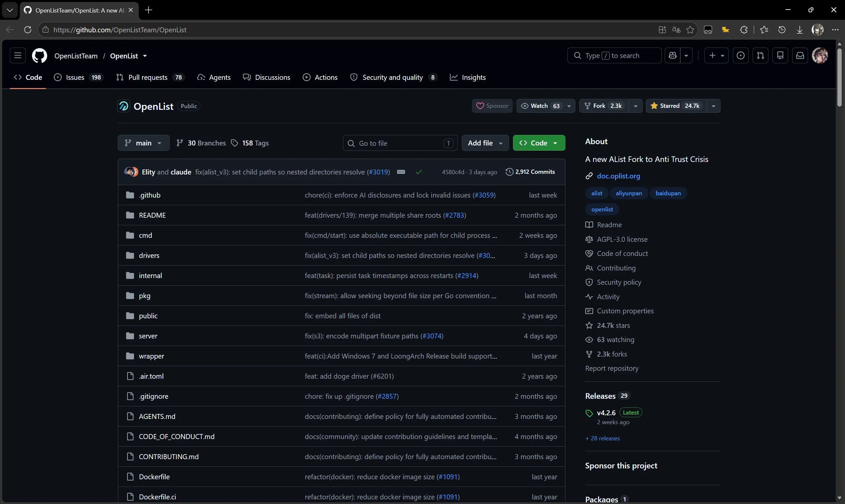The width and height of the screenshot is (845, 504).
Task: Expand the commit message ellipsis icon
Action: pyautogui.click(x=401, y=172)
